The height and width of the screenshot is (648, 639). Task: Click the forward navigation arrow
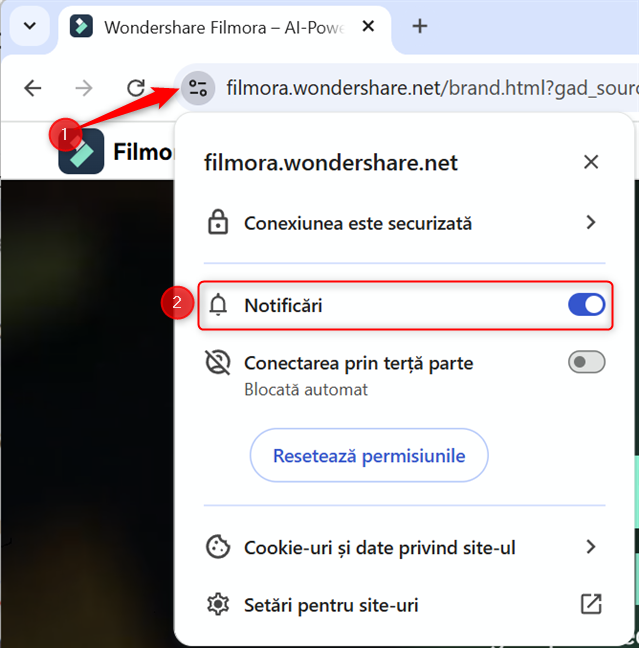click(84, 88)
